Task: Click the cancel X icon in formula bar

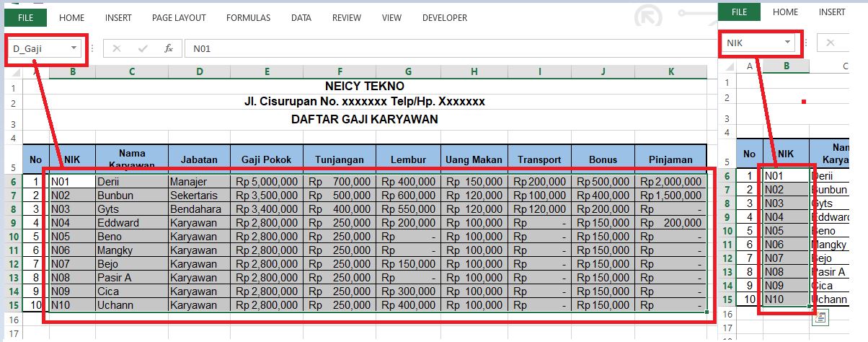Action: pos(117,48)
